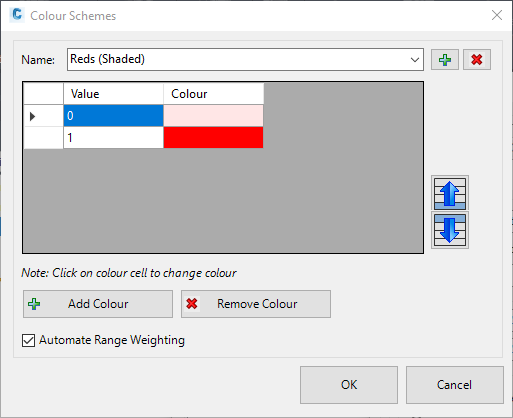Click the Value column header
This screenshot has height=418, width=513.
pyautogui.click(x=113, y=94)
